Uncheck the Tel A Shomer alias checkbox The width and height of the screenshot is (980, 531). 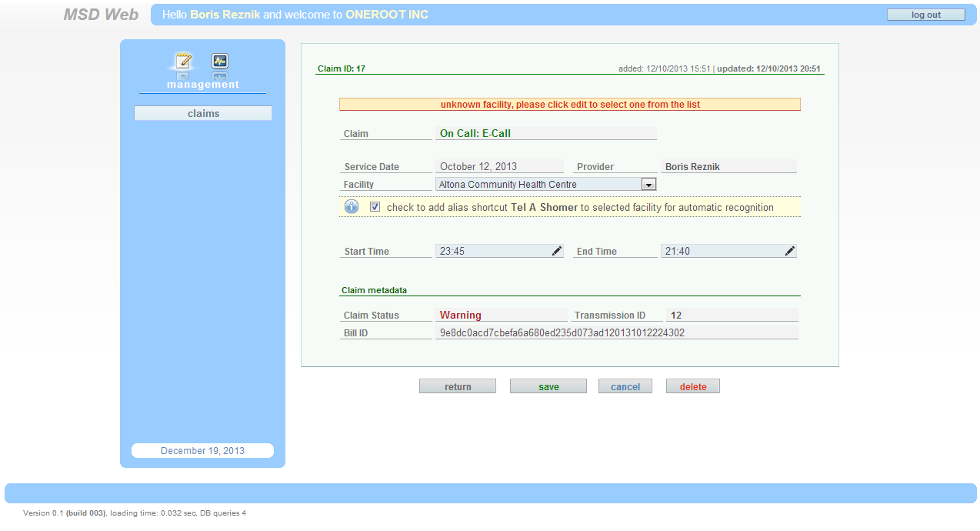tap(375, 207)
